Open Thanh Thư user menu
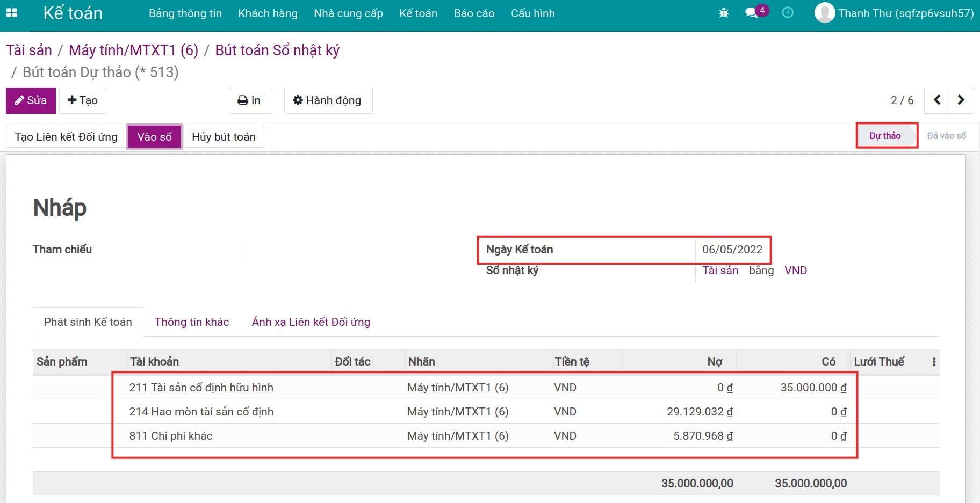Screen dimensions: 980x503 tap(905, 13)
